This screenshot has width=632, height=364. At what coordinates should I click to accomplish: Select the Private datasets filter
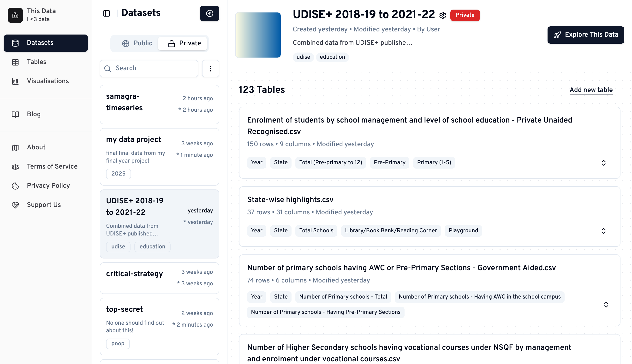point(185,43)
